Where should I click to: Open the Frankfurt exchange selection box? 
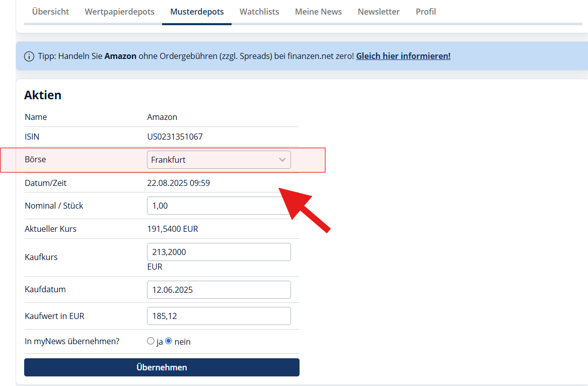213,160
